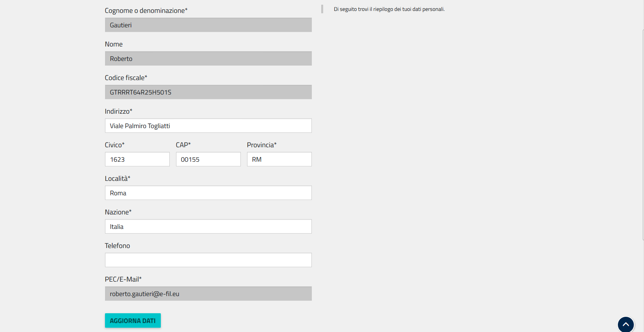Click the disabled Cognome field showing Gautieri
This screenshot has width=644, height=332.
(208, 25)
